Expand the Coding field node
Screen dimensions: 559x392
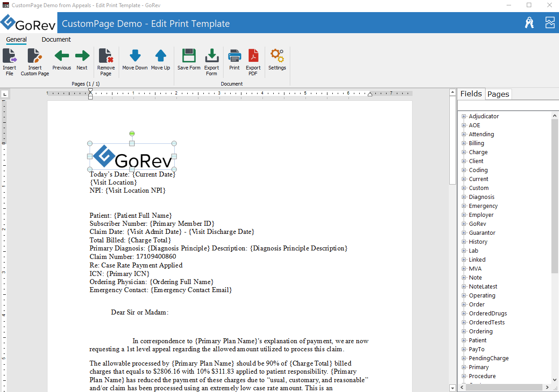464,170
